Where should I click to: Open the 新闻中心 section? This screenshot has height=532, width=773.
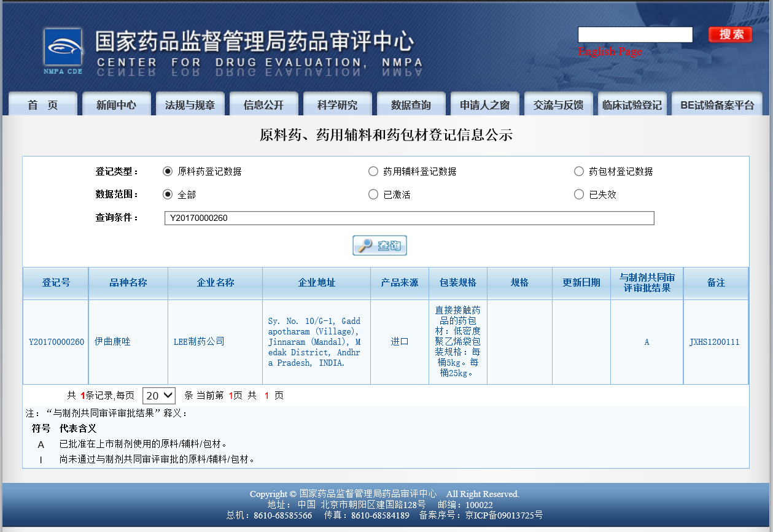tap(116, 104)
